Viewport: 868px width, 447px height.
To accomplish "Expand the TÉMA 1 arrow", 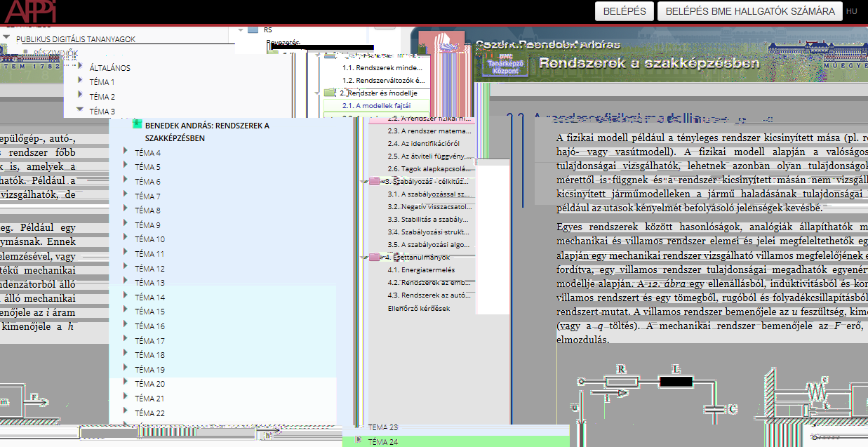I will click(x=81, y=81).
